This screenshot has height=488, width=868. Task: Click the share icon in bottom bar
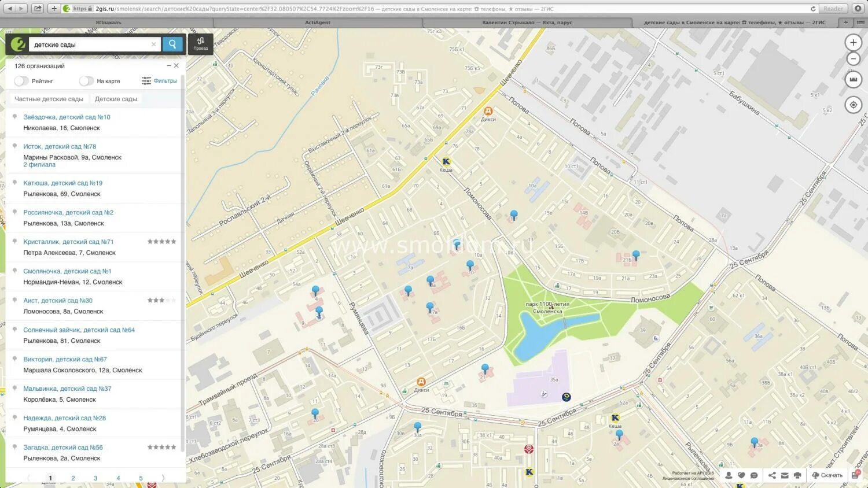pyautogui.click(x=772, y=475)
